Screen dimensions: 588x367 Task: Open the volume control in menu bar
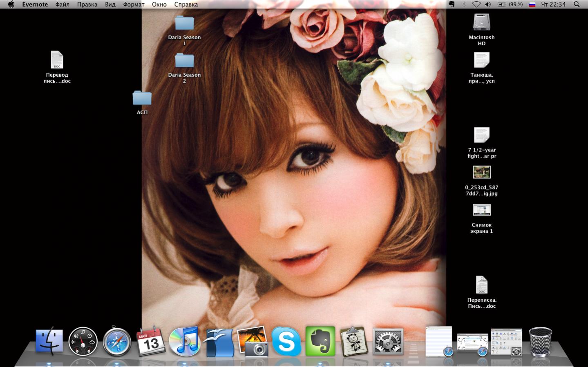click(488, 4)
